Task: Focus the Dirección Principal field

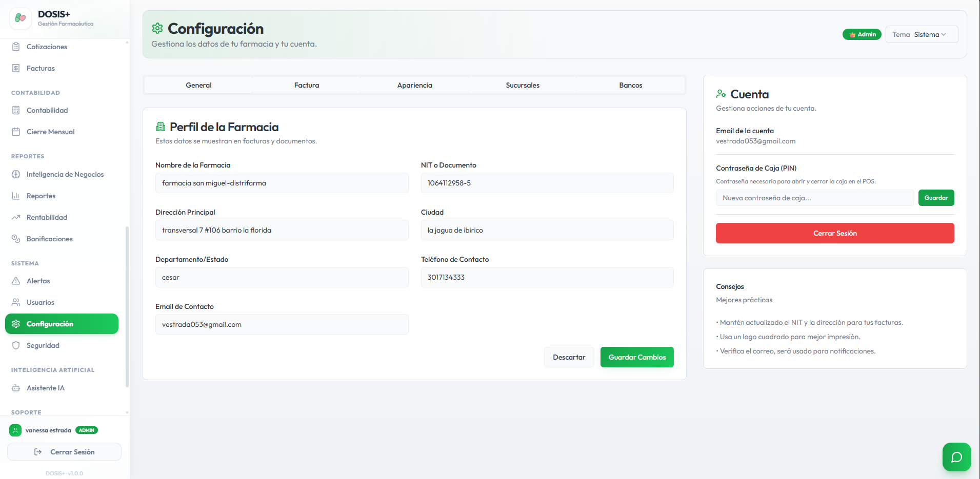Action: point(282,230)
